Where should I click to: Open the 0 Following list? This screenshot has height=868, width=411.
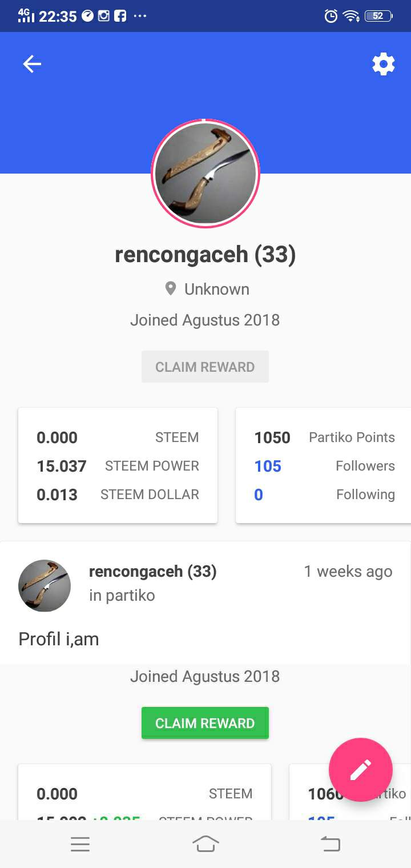(x=324, y=495)
